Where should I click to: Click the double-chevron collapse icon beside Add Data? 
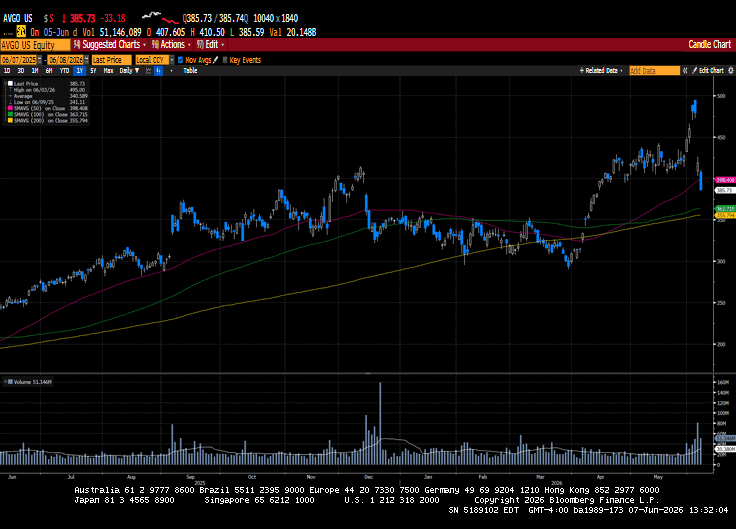pyautogui.click(x=685, y=70)
